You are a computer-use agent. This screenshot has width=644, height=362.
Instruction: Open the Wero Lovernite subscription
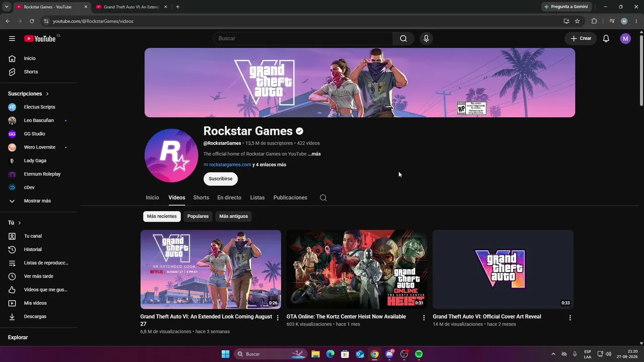(38, 147)
